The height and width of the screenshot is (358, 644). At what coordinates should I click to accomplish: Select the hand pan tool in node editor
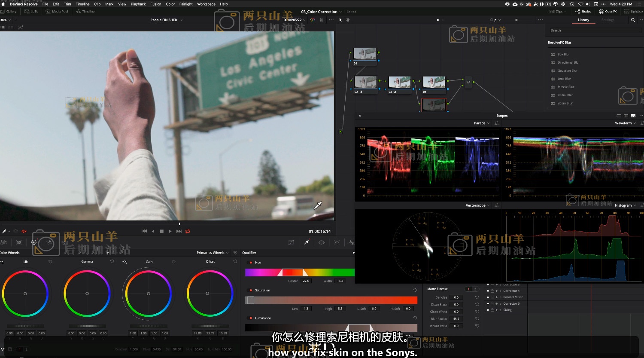[x=348, y=20]
